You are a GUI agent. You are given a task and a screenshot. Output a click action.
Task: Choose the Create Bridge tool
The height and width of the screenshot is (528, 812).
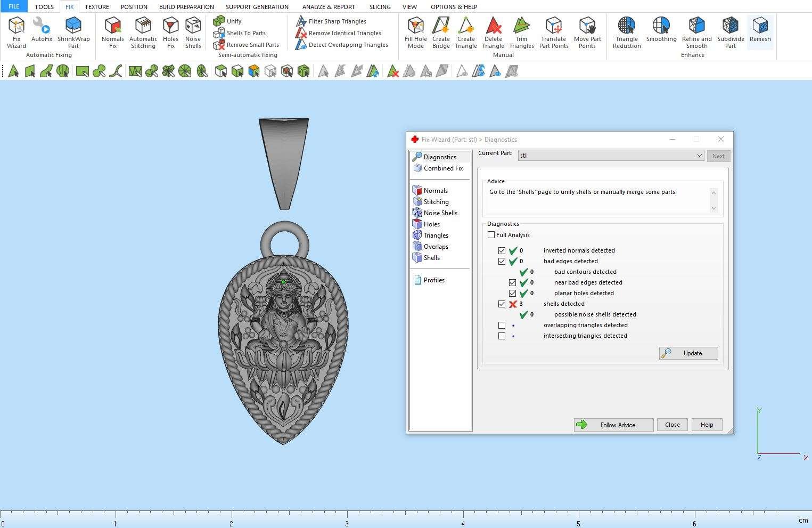[x=441, y=33]
